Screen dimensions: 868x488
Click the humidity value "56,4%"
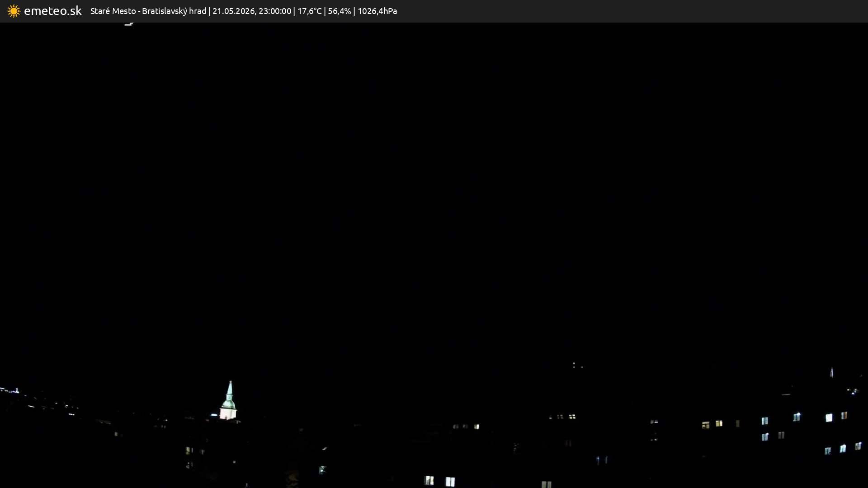(x=340, y=11)
